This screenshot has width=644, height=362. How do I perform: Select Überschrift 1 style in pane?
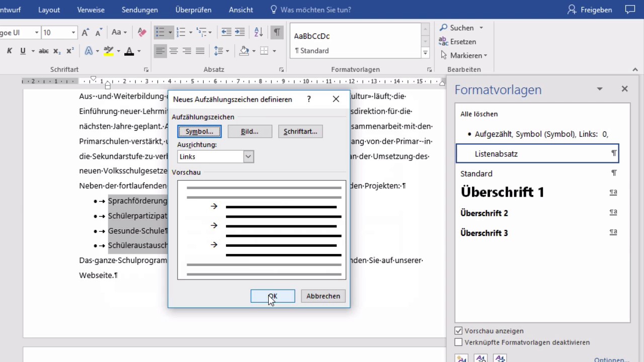pyautogui.click(x=537, y=192)
